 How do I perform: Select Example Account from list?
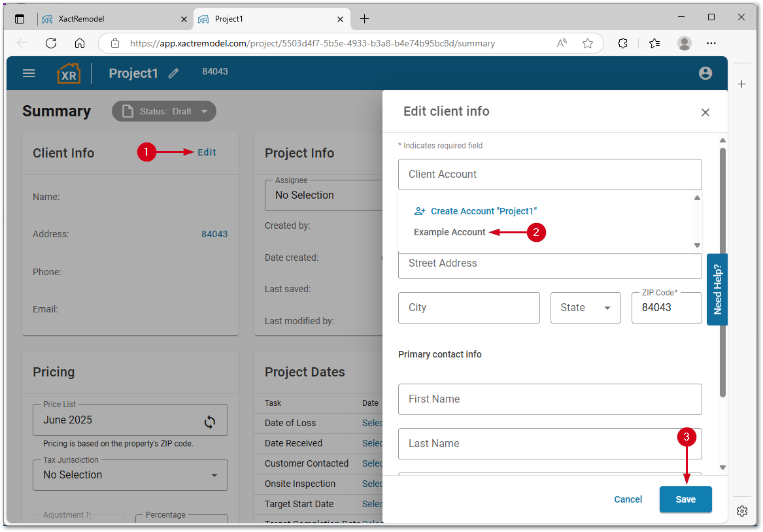tap(449, 233)
